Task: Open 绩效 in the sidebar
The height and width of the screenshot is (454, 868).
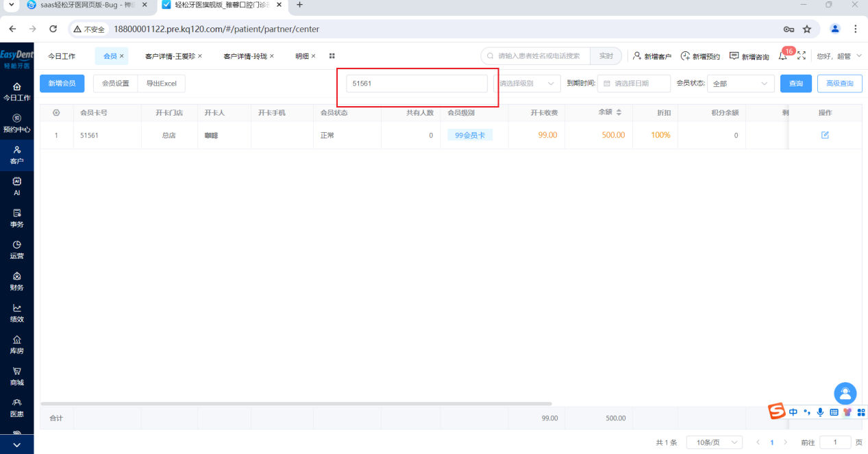Action: tap(16, 313)
